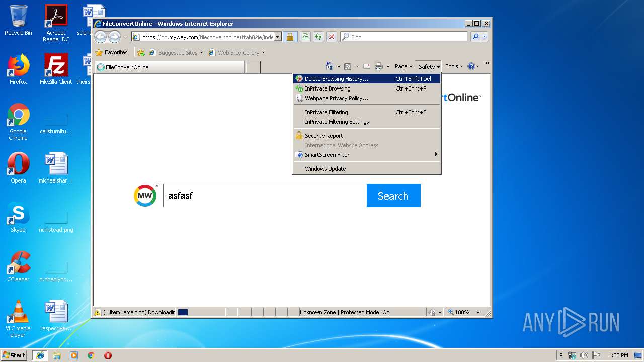
Task: Expand SmartScreen Filter submenu
Action: coord(367,155)
